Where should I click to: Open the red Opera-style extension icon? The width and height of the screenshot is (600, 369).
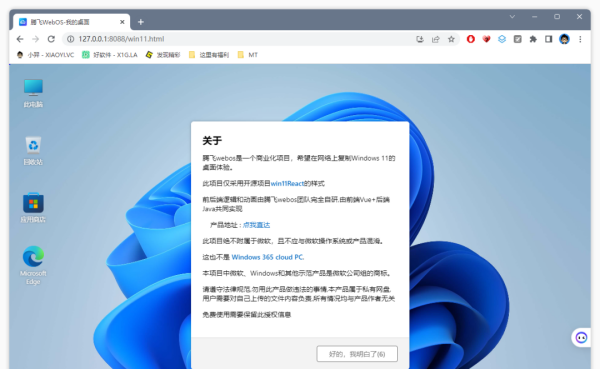coord(471,39)
